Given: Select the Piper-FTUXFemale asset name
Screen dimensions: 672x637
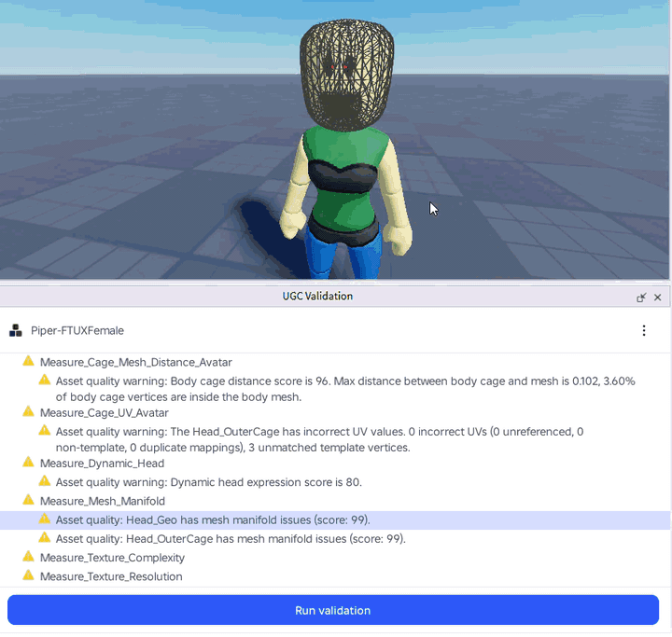Looking at the screenshot, I should 77,331.
